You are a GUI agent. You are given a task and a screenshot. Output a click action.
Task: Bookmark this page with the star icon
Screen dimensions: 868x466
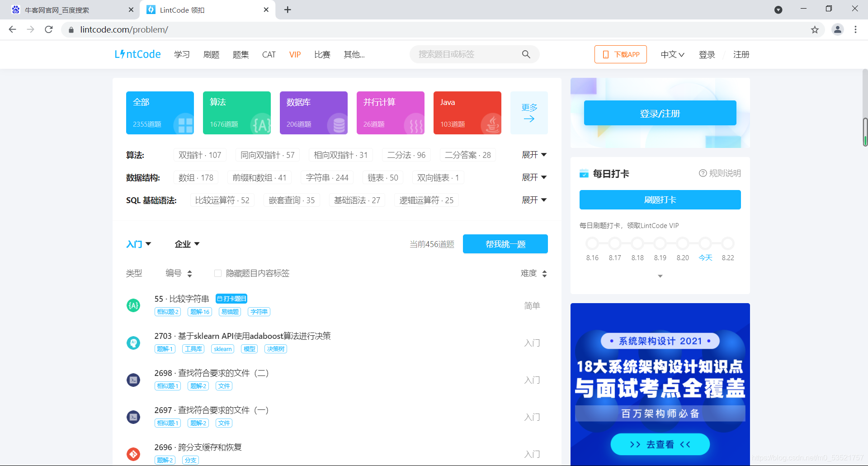815,30
